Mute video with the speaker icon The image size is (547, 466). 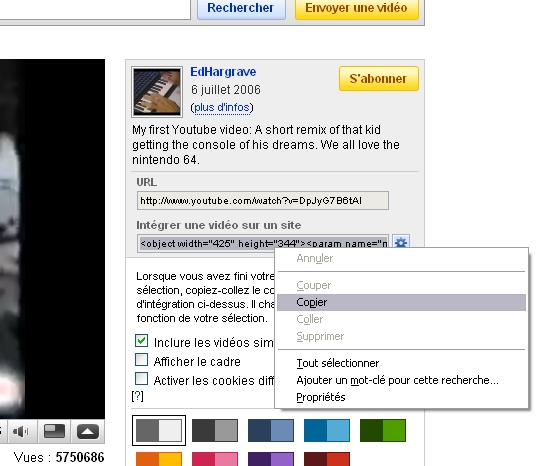tap(21, 431)
